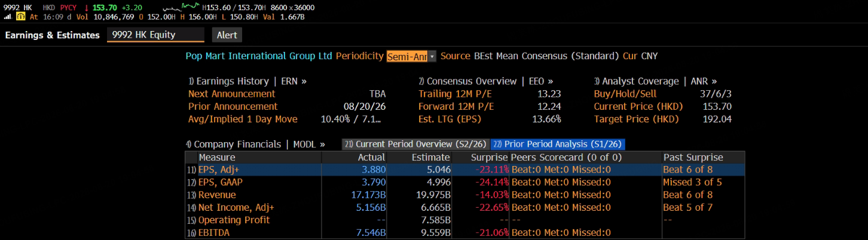The width and height of the screenshot is (868, 240).
Task: Click the CNY currency value
Action: pos(649,56)
